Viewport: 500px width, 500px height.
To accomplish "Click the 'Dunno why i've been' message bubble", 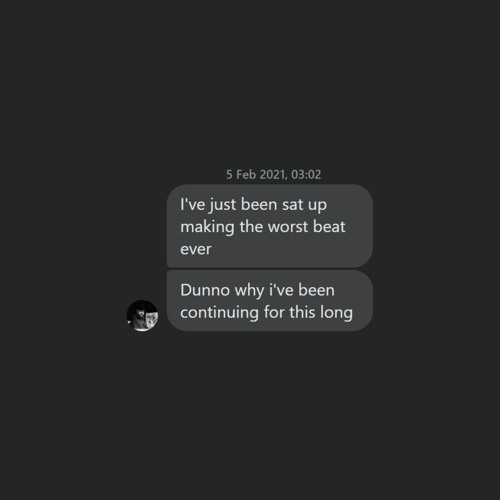I will tap(270, 301).
